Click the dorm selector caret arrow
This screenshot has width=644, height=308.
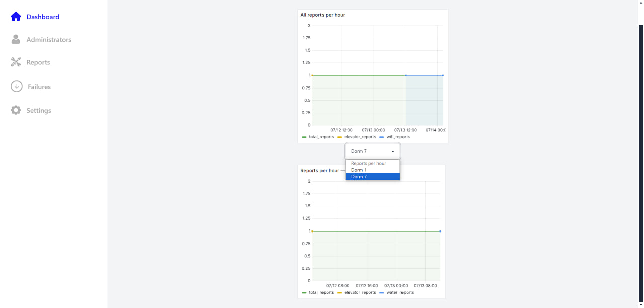coord(393,151)
